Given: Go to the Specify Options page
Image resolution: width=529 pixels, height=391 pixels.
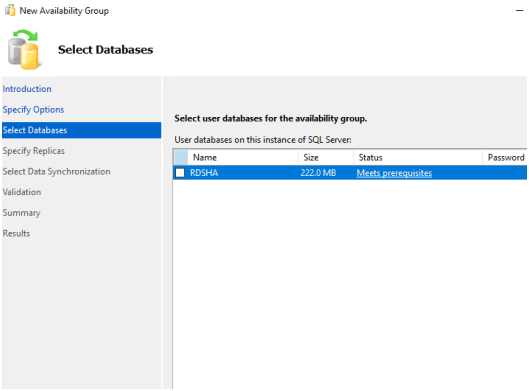Looking at the screenshot, I should click(33, 110).
